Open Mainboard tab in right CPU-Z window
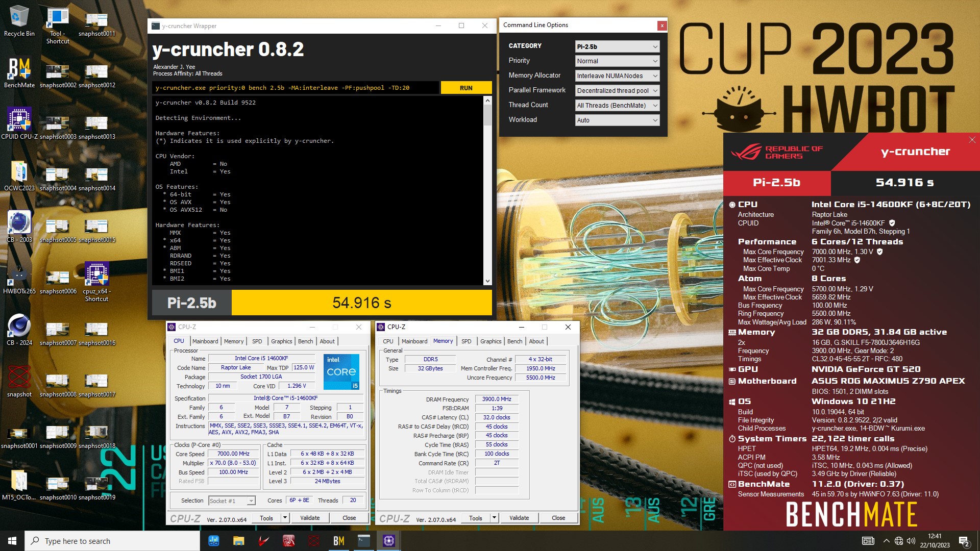Viewport: 980px width, 551px height. [x=414, y=341]
